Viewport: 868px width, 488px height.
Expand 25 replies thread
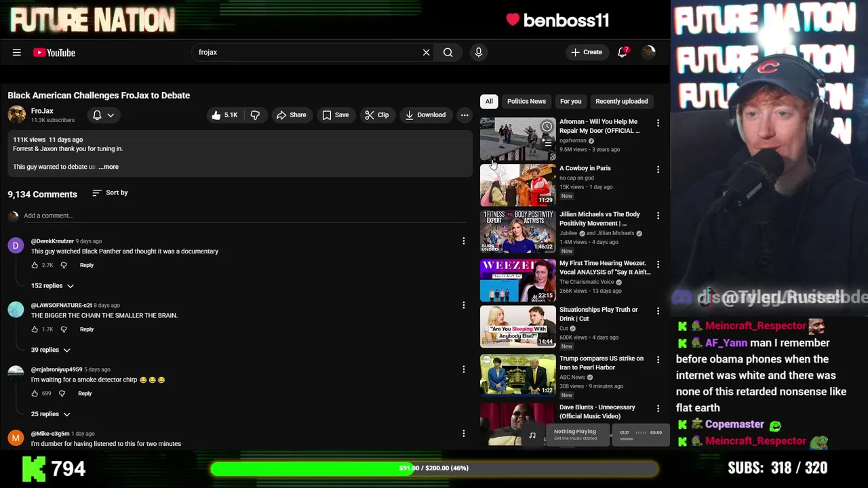click(x=50, y=414)
